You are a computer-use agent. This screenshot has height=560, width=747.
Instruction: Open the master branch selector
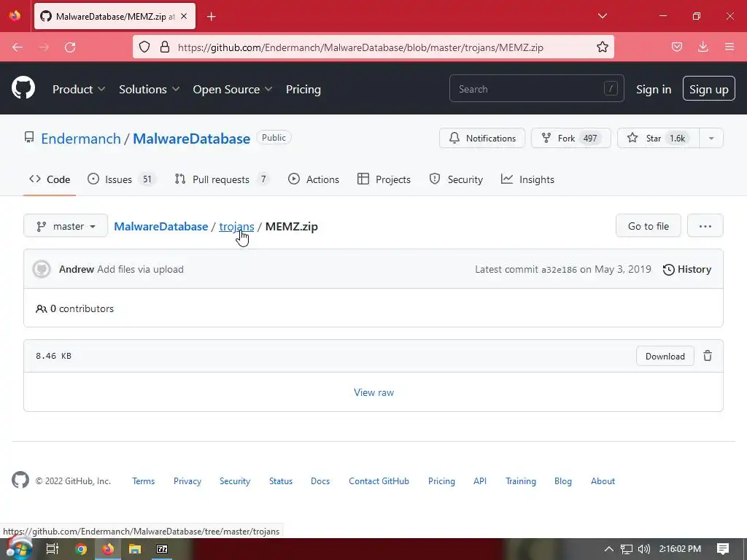coord(66,226)
